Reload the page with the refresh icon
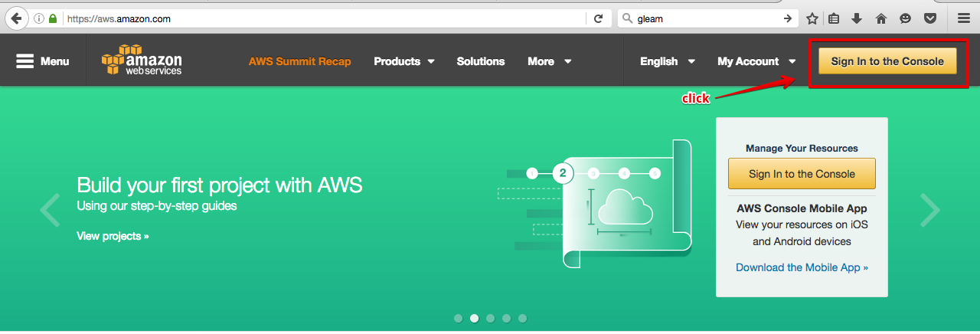This screenshot has height=334, width=980. [x=599, y=18]
